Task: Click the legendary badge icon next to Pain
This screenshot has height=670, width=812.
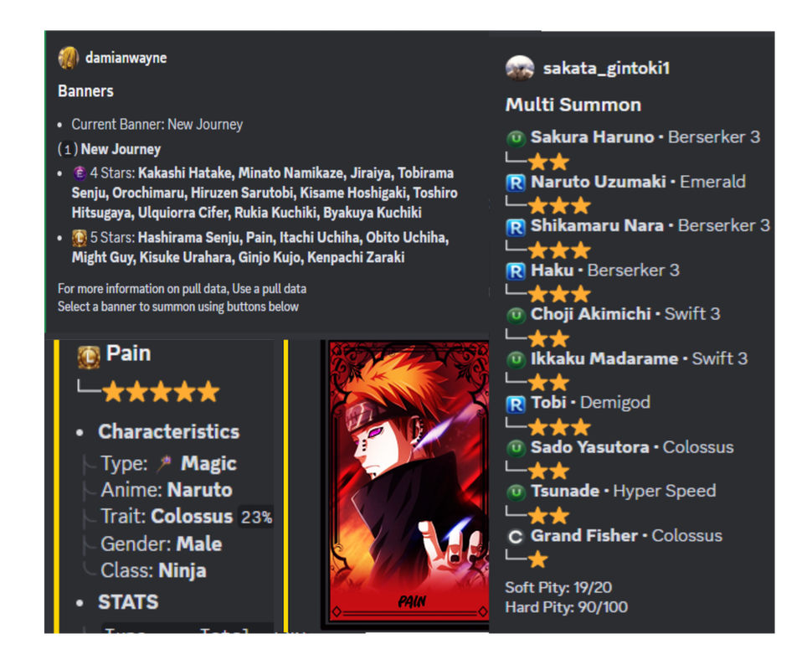Action: click(89, 357)
